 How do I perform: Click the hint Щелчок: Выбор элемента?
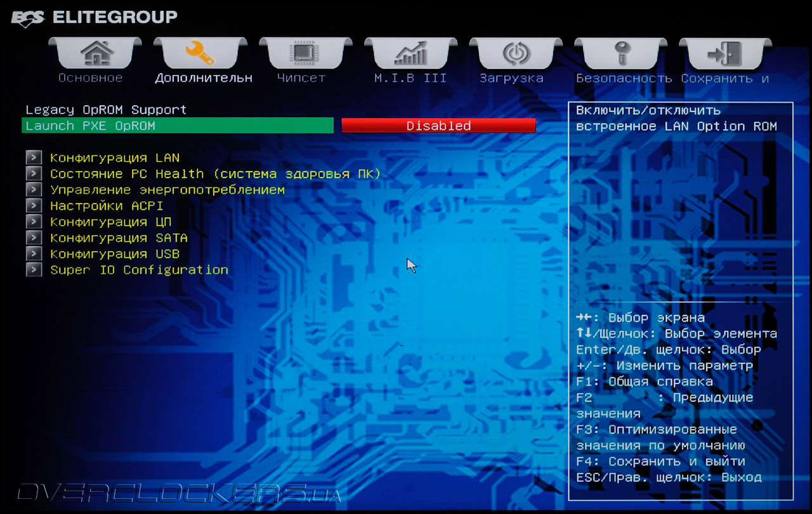point(688,334)
